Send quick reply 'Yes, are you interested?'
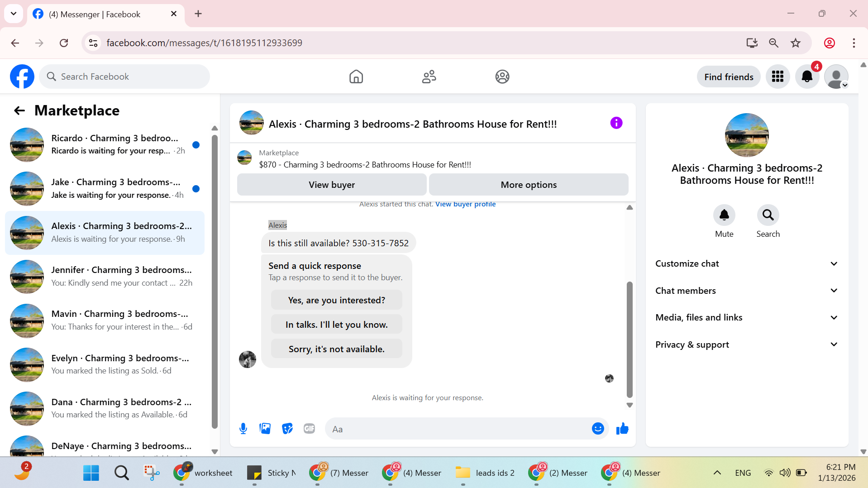 [337, 300]
